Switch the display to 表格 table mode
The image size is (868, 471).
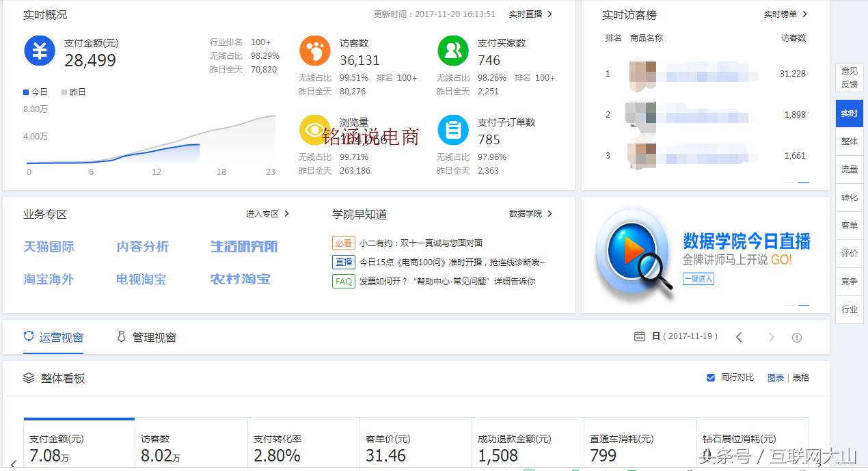click(800, 377)
